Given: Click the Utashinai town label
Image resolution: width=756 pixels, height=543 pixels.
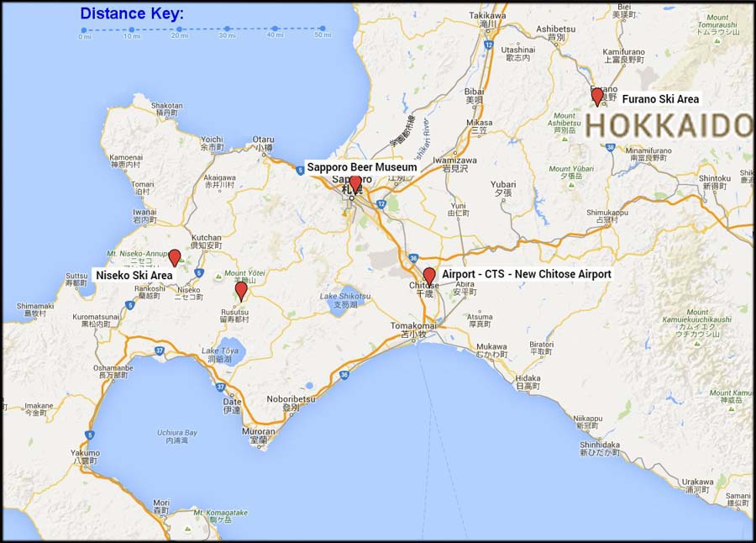Looking at the screenshot, I should pos(518,54).
